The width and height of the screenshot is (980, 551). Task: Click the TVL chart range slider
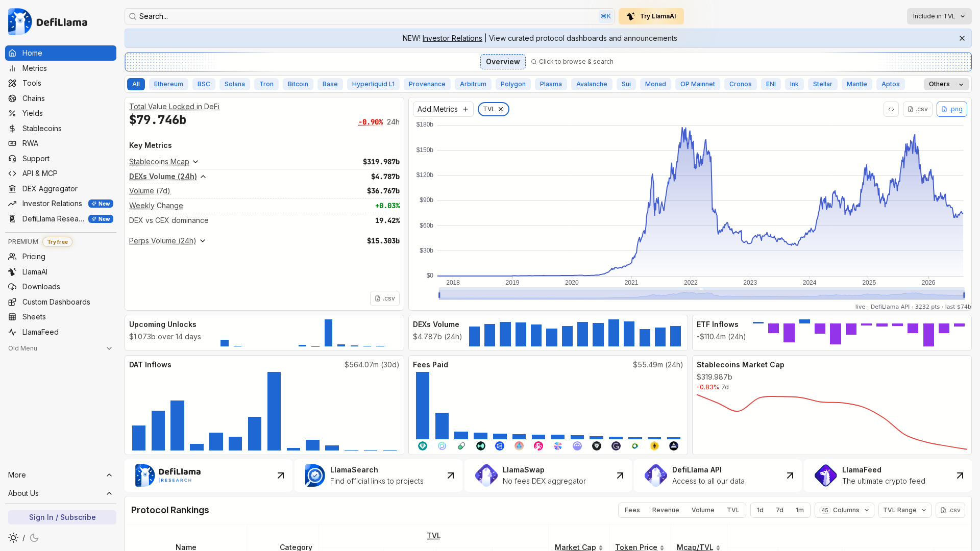tap(701, 294)
